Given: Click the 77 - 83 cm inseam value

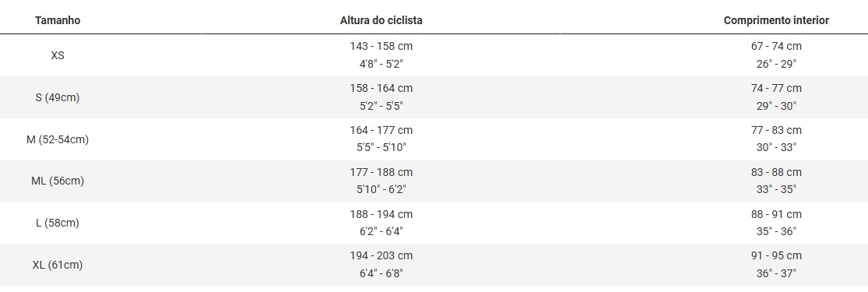Looking at the screenshot, I should pyautogui.click(x=776, y=131).
